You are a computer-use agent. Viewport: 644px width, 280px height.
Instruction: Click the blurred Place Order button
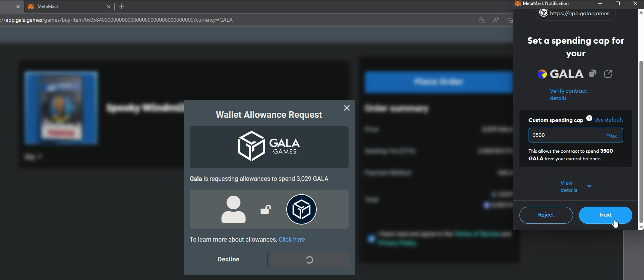pyautogui.click(x=439, y=82)
